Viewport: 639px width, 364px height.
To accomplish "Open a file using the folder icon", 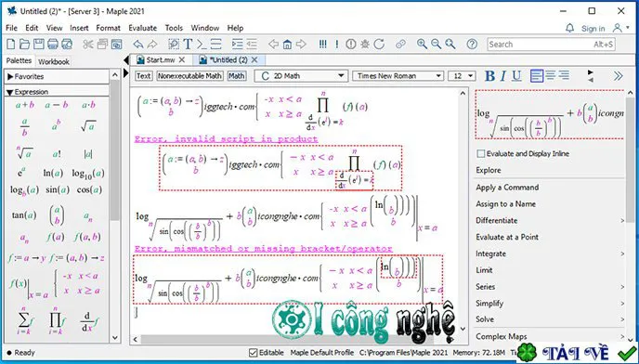I will point(24,44).
